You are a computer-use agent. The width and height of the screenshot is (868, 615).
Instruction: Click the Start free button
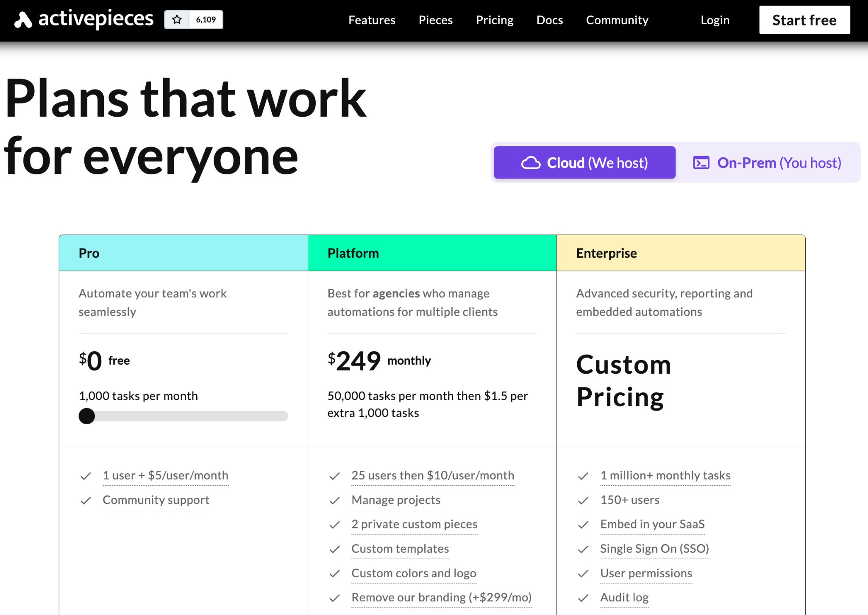(x=804, y=20)
